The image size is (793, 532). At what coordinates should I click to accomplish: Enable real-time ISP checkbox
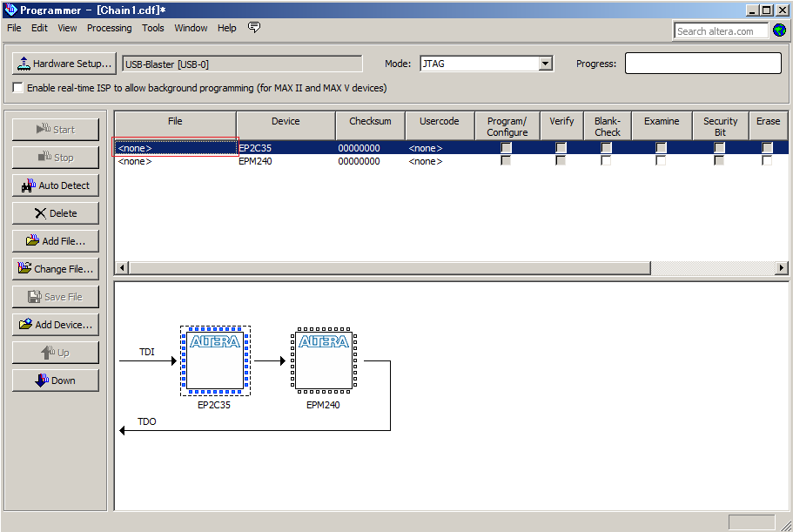[x=17, y=87]
